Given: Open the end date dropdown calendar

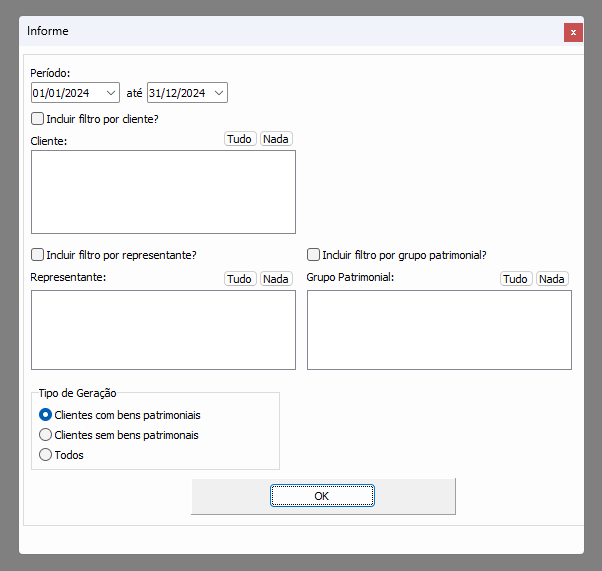Looking at the screenshot, I should click(x=219, y=93).
